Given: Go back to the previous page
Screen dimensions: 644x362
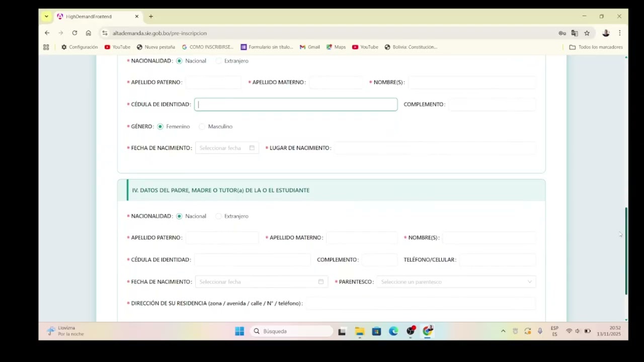Looking at the screenshot, I should tap(47, 33).
